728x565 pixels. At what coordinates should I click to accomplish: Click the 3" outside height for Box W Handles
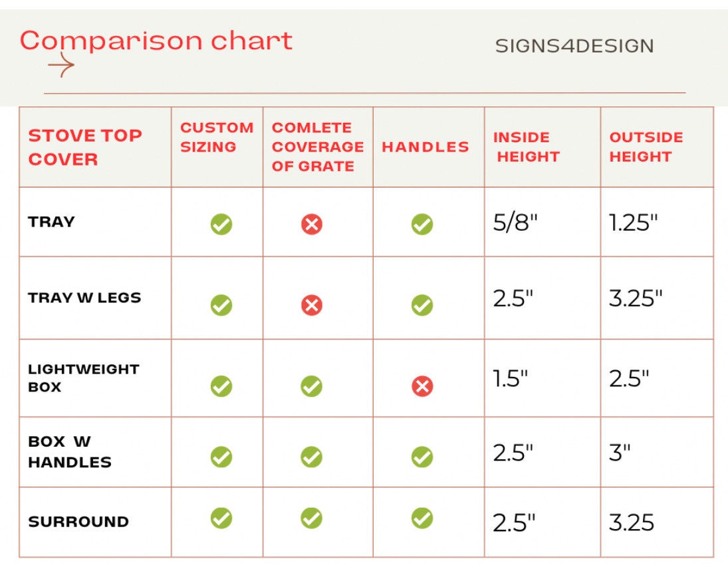pos(620,453)
